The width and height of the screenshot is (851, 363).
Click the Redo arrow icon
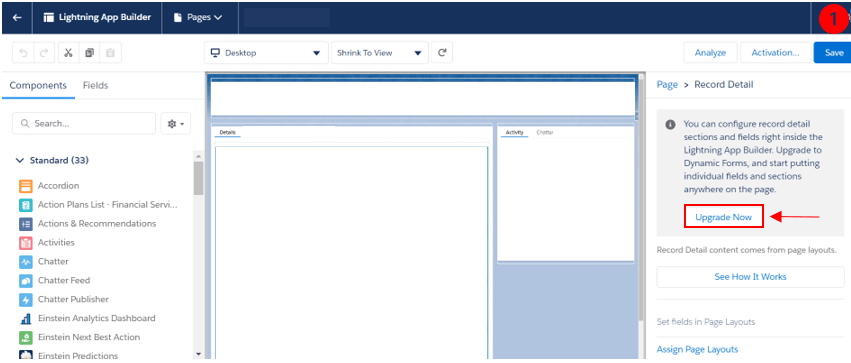pos(44,53)
